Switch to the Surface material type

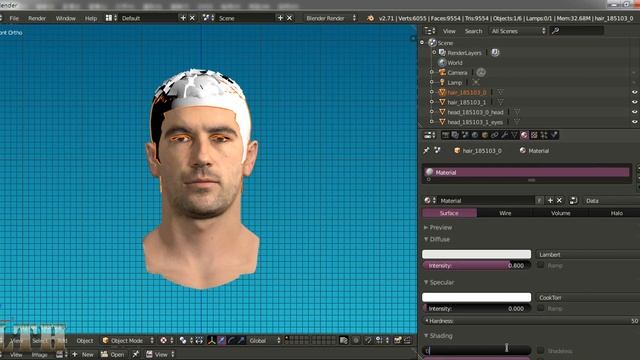pos(449,213)
